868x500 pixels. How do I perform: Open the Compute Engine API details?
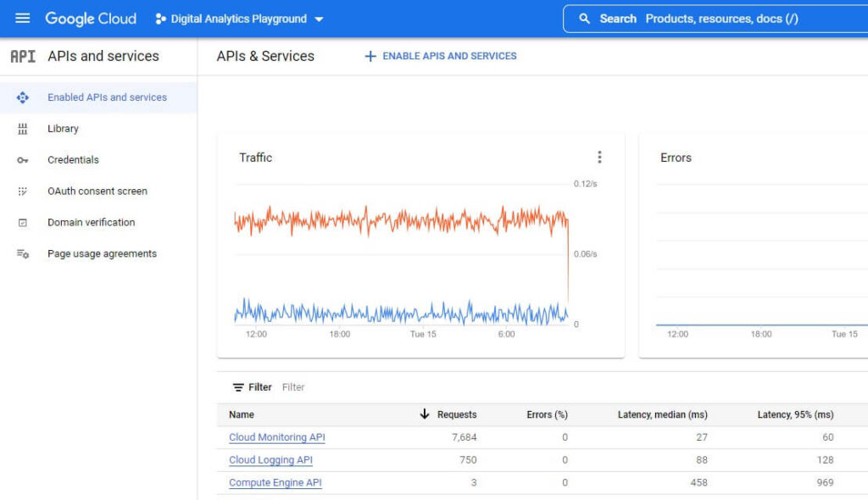point(275,482)
